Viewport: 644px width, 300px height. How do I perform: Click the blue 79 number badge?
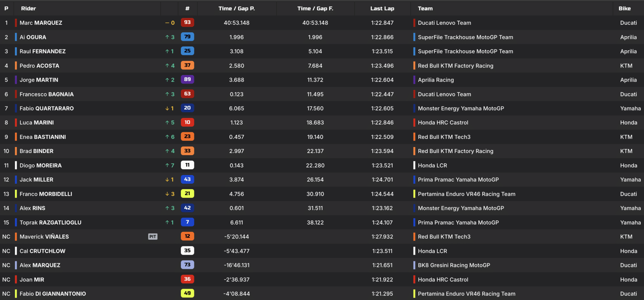(x=187, y=37)
